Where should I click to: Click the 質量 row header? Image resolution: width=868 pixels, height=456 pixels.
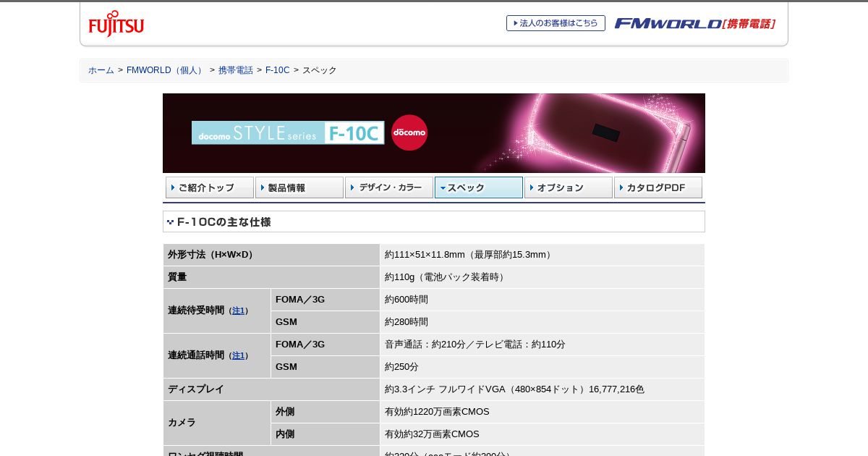(271, 277)
